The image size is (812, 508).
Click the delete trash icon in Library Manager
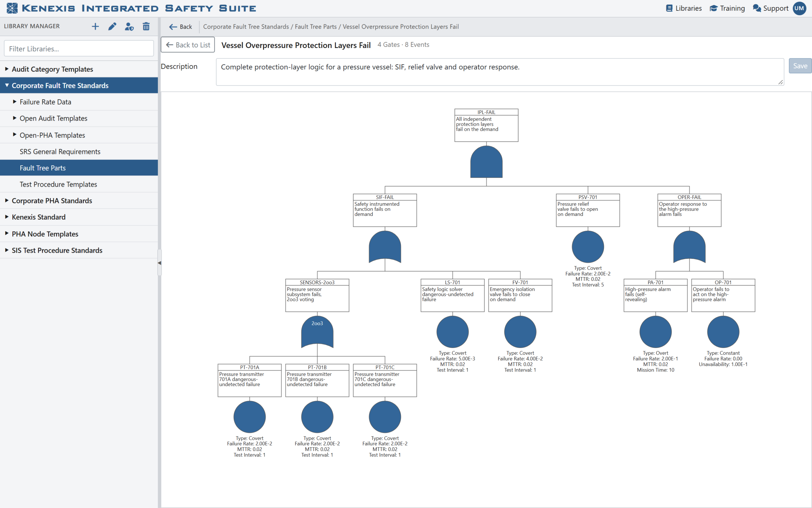click(146, 27)
